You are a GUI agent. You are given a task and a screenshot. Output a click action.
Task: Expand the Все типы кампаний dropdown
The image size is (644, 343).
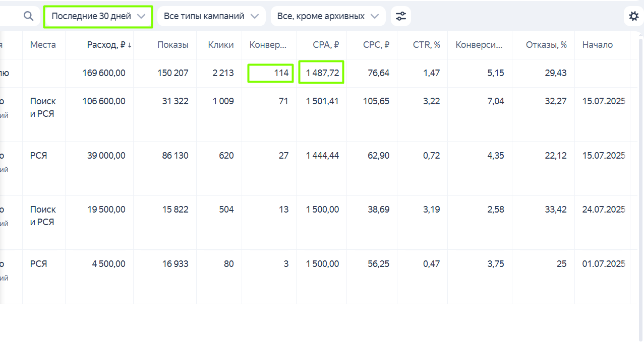[211, 16]
